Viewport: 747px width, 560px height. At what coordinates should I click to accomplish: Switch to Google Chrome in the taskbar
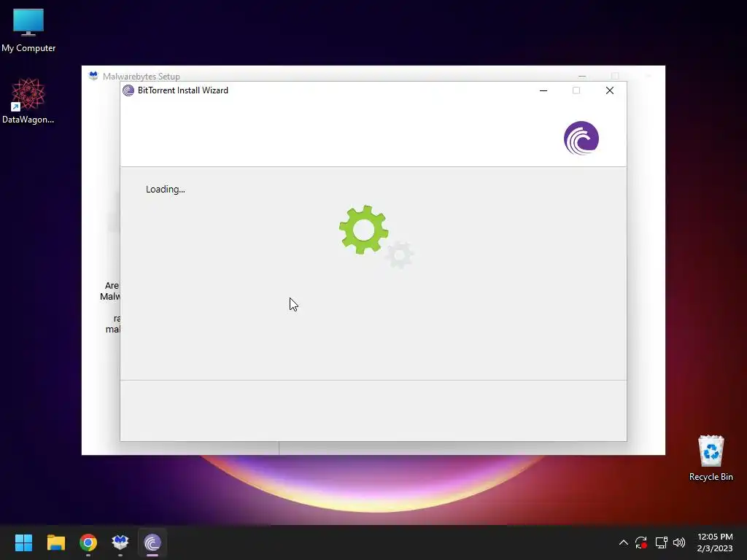coord(88,542)
